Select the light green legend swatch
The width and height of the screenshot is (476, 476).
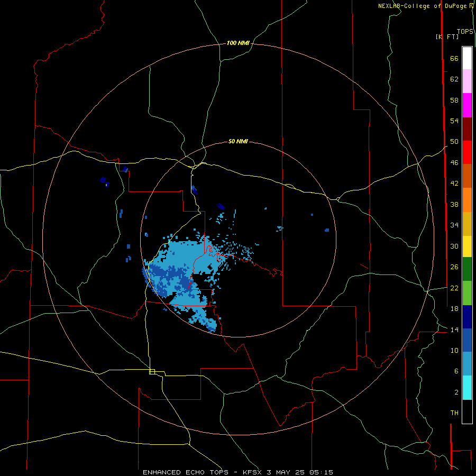coord(467,292)
